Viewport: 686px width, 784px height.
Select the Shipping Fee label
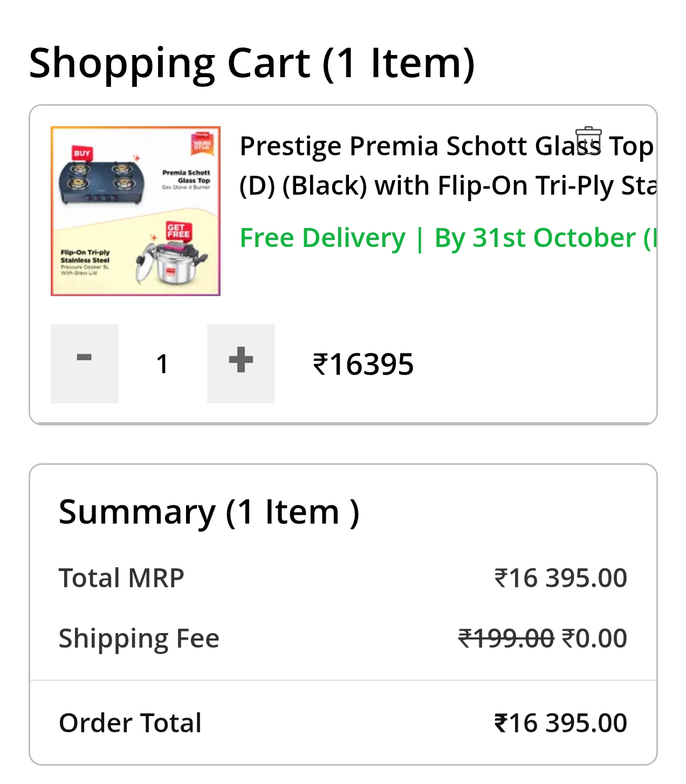click(x=139, y=638)
